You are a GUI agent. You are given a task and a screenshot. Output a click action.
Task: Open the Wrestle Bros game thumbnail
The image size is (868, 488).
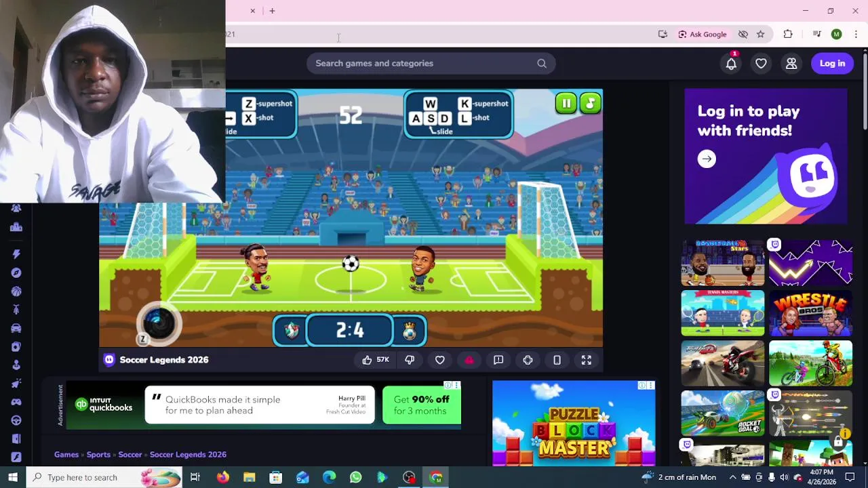[810, 313]
